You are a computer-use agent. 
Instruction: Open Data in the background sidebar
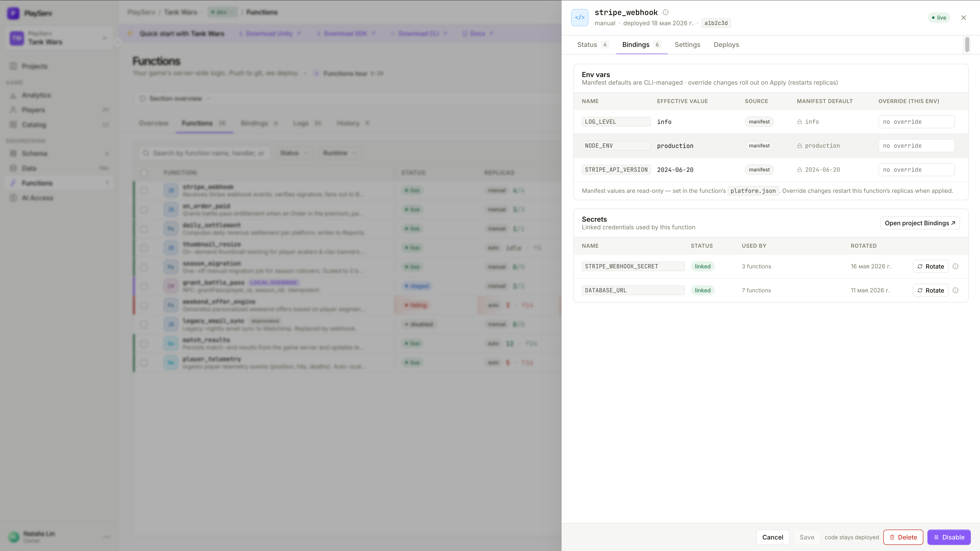(59, 168)
